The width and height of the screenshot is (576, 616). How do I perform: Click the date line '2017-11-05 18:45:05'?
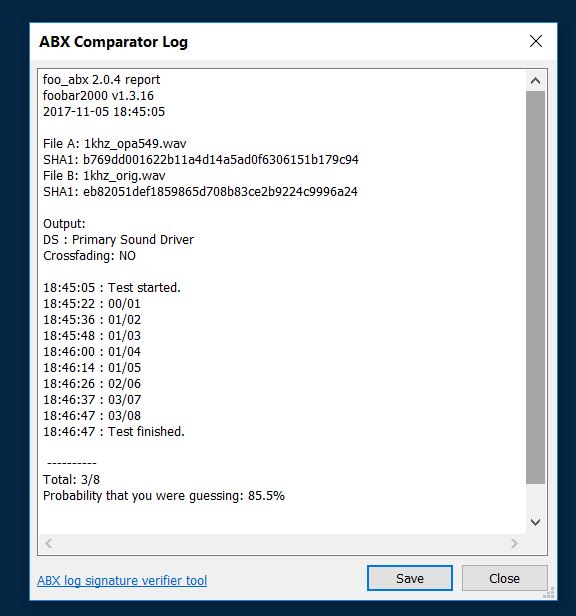[x=104, y=112]
